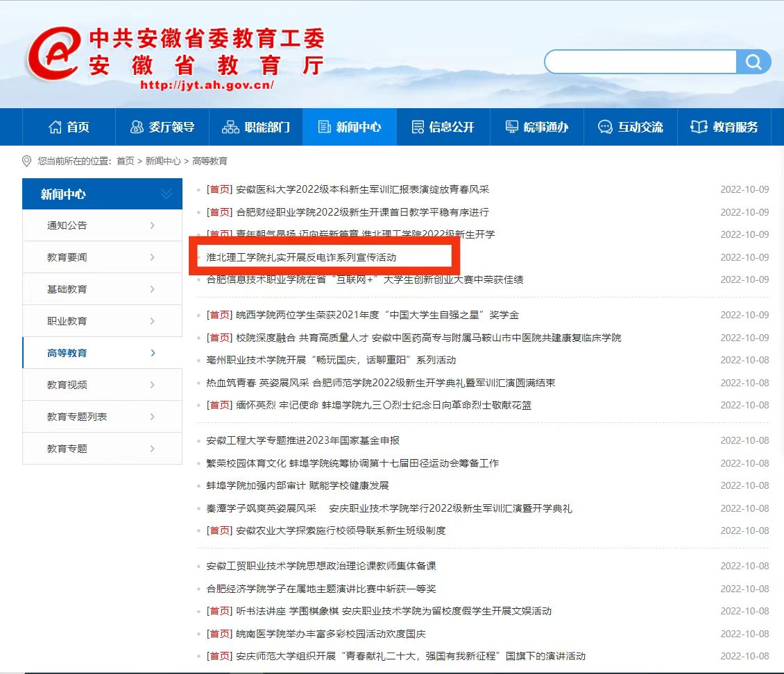
Task: Expand the 通知公告 sidebar arrow
Action: 153,225
